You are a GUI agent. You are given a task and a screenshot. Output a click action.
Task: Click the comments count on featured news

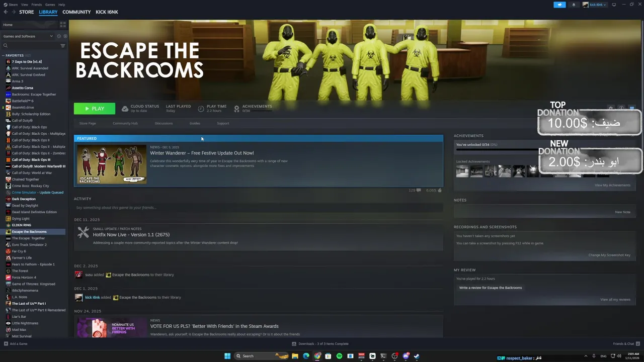(x=415, y=191)
